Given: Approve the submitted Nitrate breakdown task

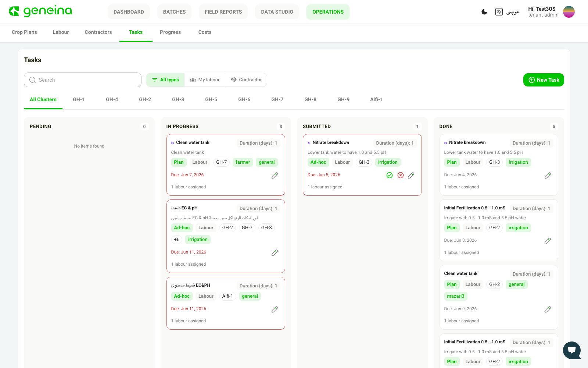Looking at the screenshot, I should [x=390, y=175].
